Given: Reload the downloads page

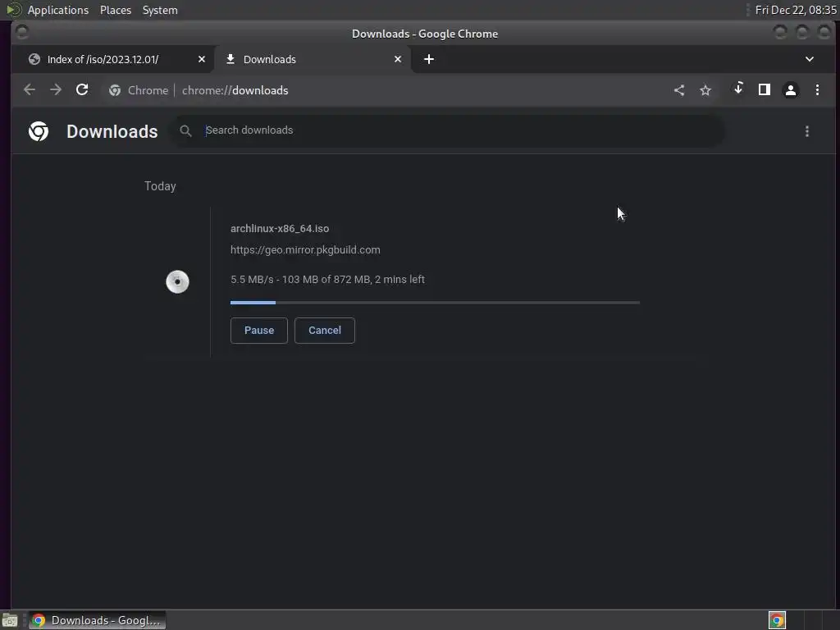Looking at the screenshot, I should point(82,89).
